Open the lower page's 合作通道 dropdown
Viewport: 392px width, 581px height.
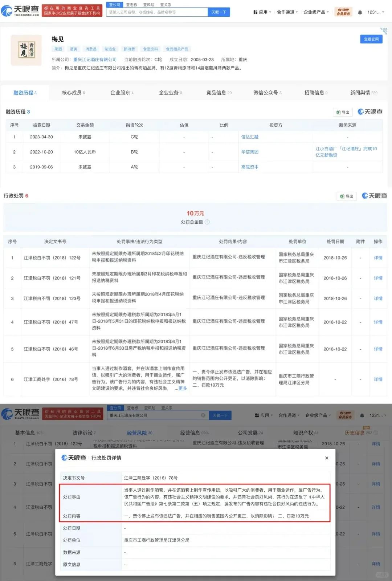[289, 415]
